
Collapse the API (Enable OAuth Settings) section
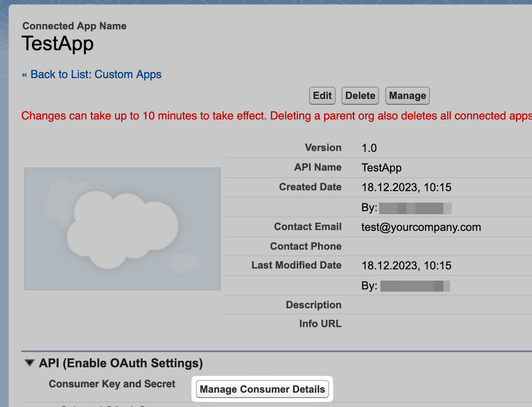pos(30,363)
